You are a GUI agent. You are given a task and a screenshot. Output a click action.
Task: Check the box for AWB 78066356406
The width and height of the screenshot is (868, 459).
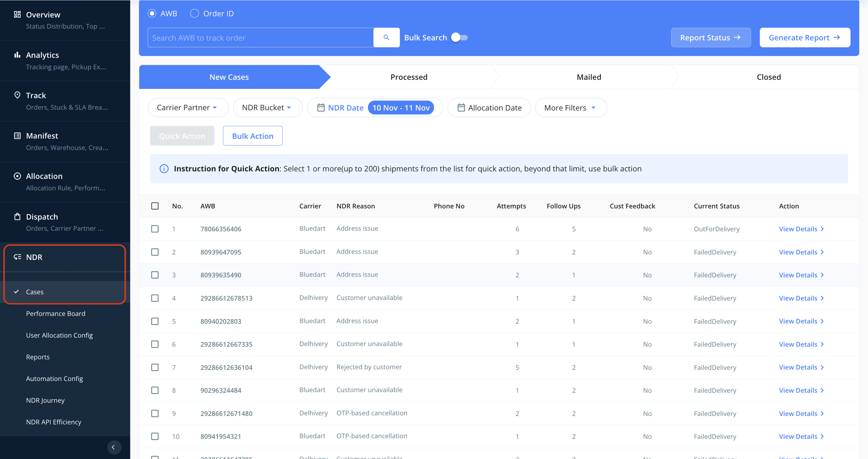pos(155,229)
